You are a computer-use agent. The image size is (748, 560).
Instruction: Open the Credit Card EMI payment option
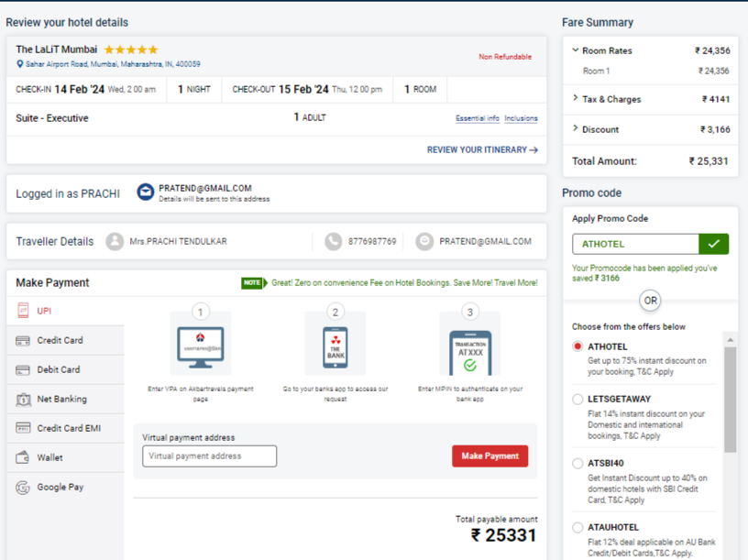tap(68, 429)
